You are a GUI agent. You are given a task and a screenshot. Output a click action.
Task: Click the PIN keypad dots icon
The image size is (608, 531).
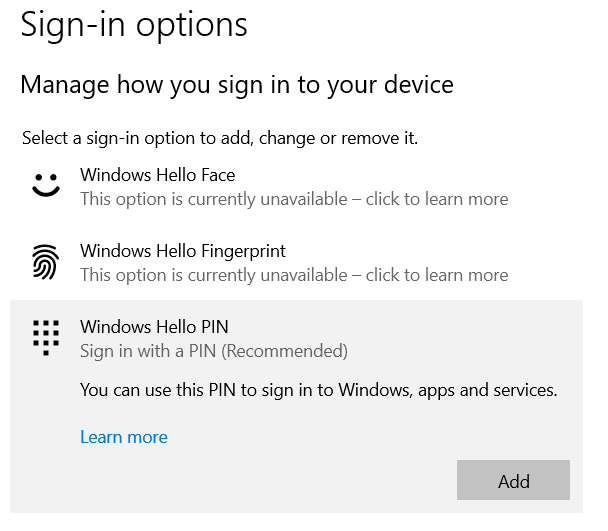45,337
